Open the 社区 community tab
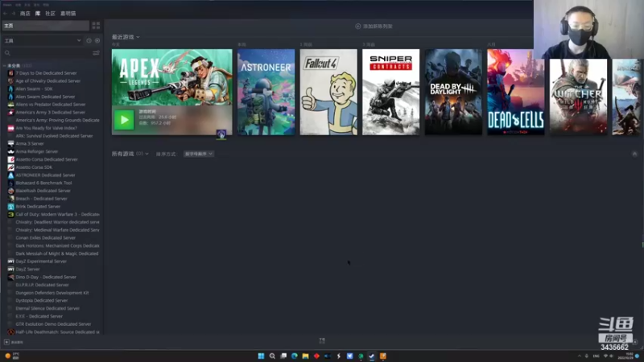The width and height of the screenshot is (644, 362). coord(50,14)
